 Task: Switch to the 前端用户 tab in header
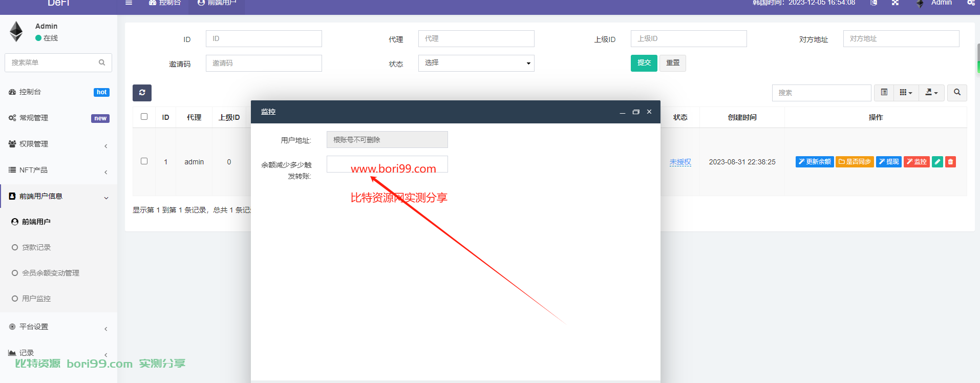(217, 3)
